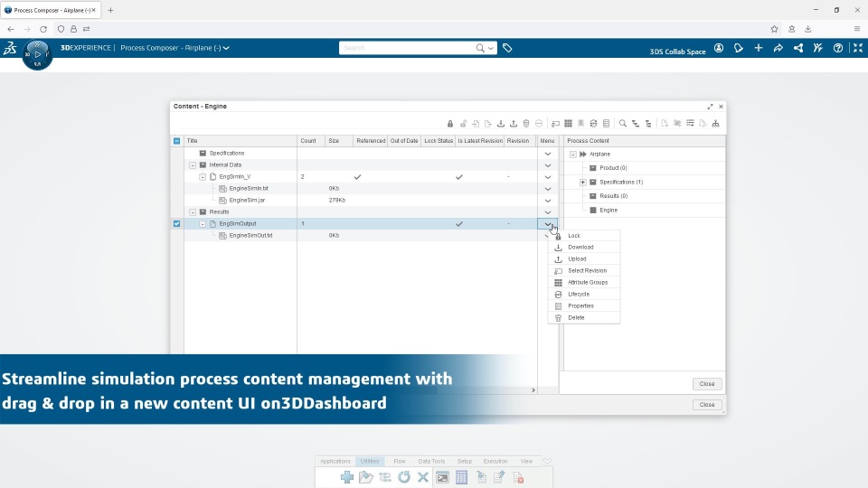Open the help question mark icon
This screenshot has height=488, width=868.
pyautogui.click(x=838, y=48)
